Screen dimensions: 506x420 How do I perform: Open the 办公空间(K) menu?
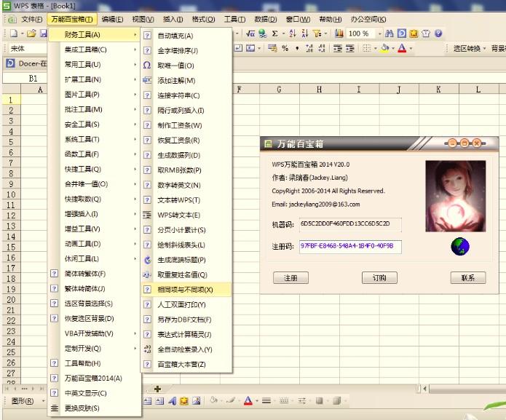click(x=368, y=20)
